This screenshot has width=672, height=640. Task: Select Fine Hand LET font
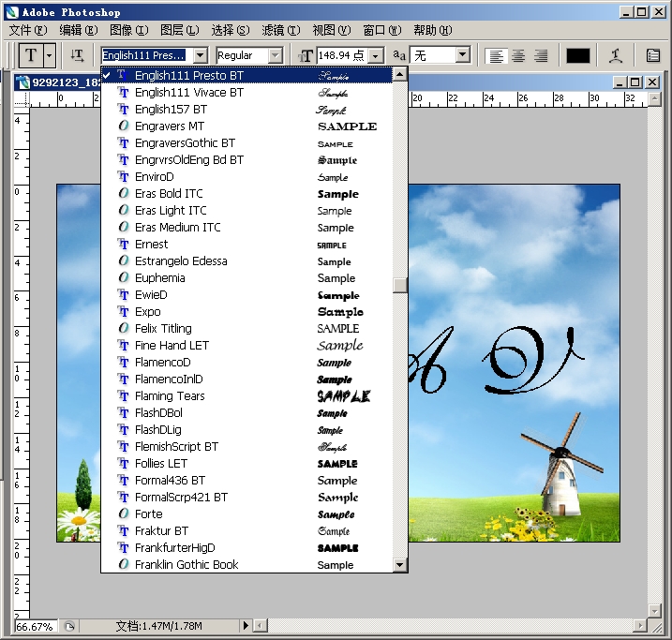point(246,345)
